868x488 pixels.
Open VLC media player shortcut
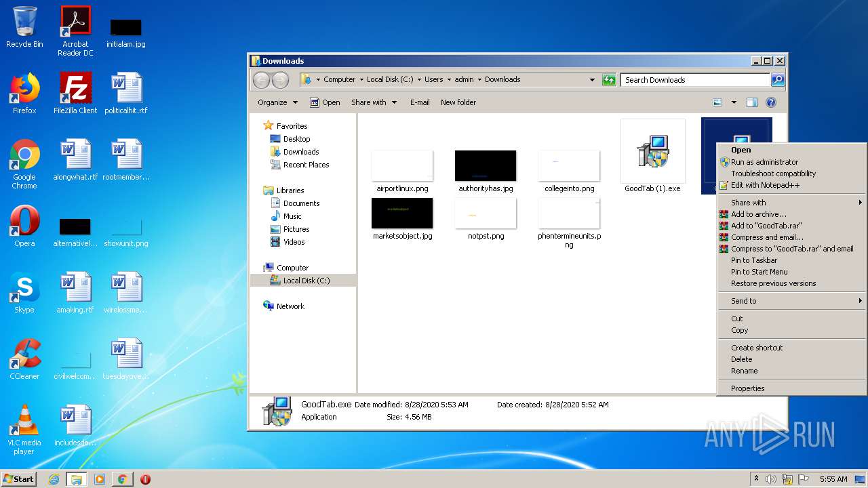tap(24, 430)
